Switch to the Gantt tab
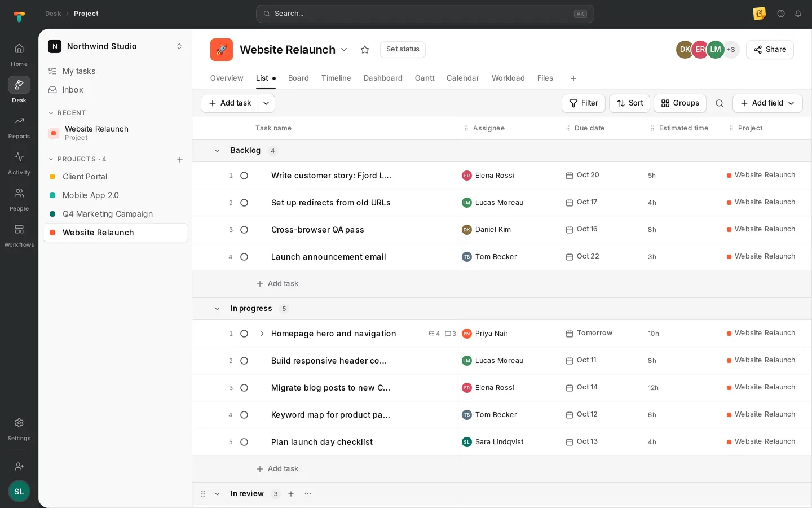This screenshot has height=508, width=812. point(425,78)
